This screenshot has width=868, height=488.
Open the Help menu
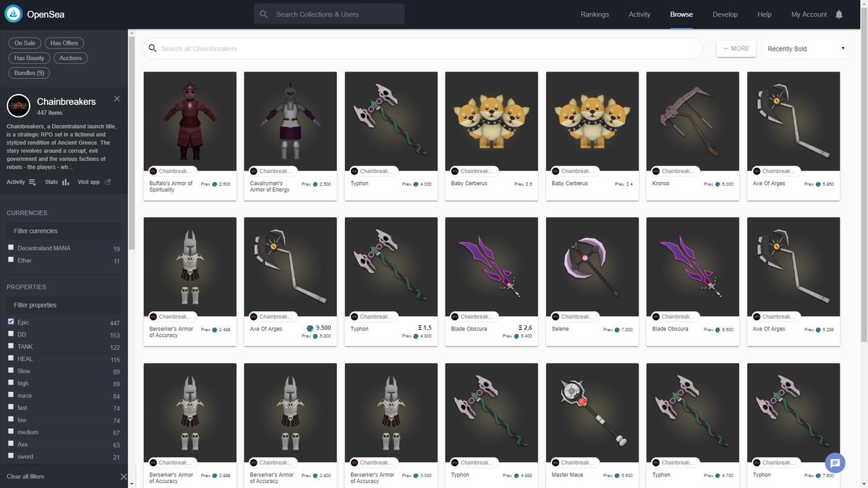tap(765, 14)
